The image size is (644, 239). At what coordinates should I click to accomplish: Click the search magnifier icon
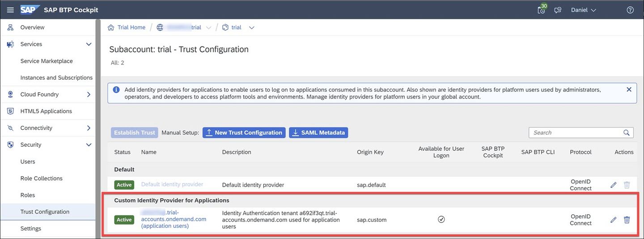tap(627, 132)
